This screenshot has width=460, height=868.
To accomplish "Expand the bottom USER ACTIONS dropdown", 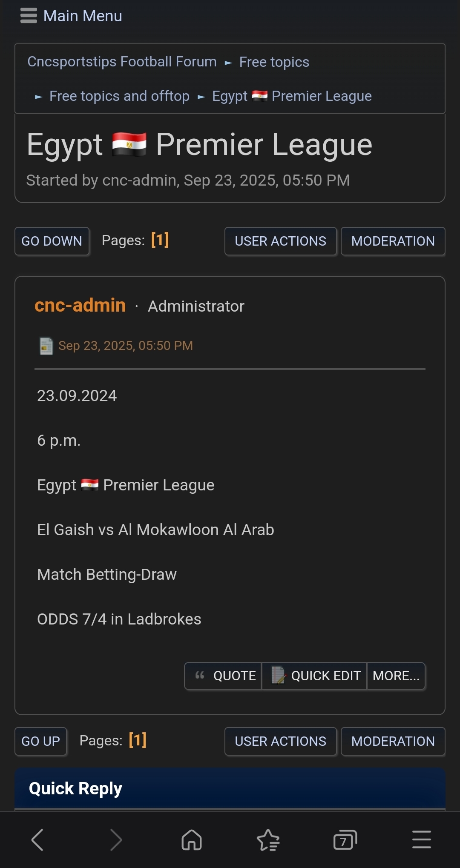I will point(280,741).
